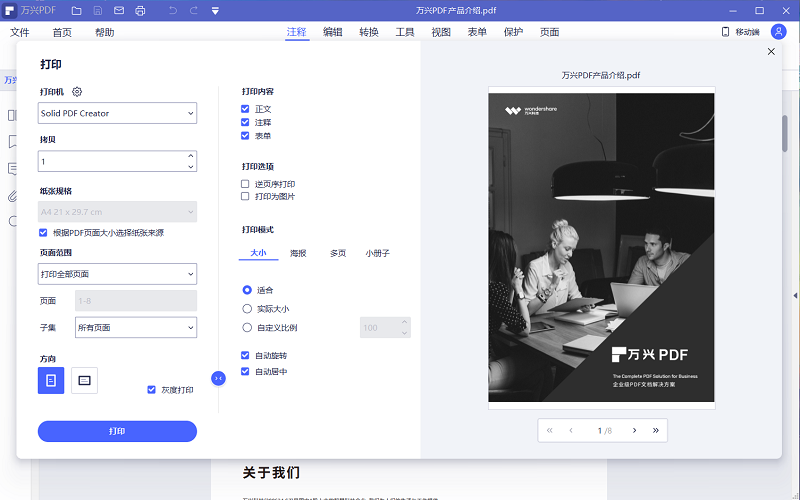Go to the next preview page
Image resolution: width=800 pixels, height=500 pixels.
coord(634,430)
